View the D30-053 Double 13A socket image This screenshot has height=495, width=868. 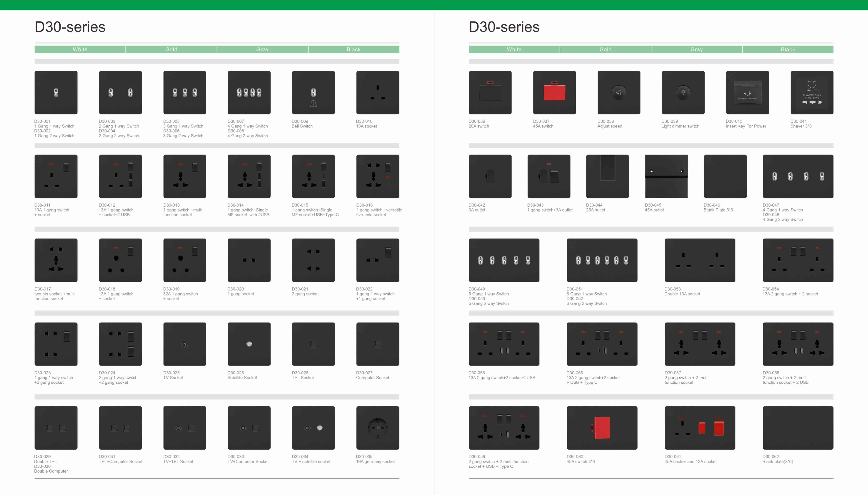pos(700,260)
